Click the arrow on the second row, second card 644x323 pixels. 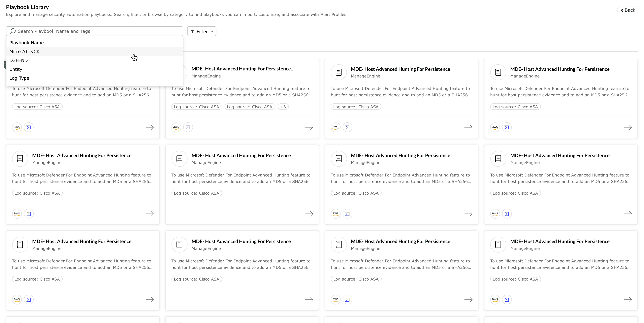[x=309, y=214]
